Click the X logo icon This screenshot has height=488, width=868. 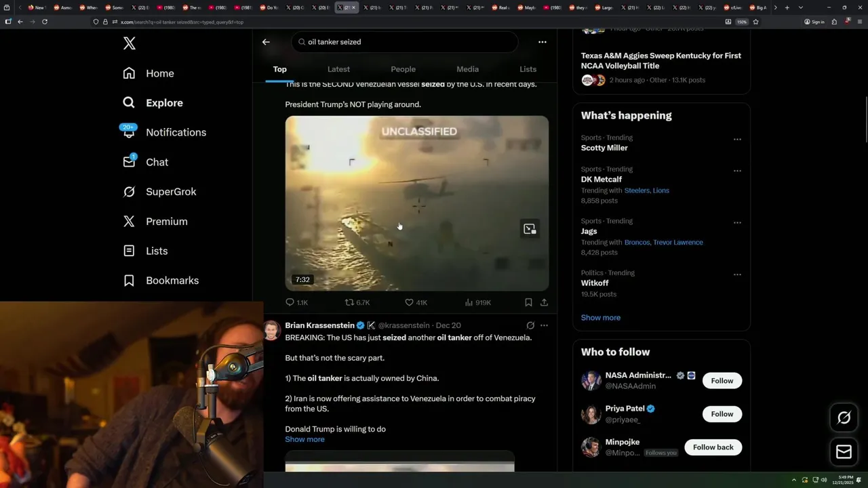click(x=130, y=43)
